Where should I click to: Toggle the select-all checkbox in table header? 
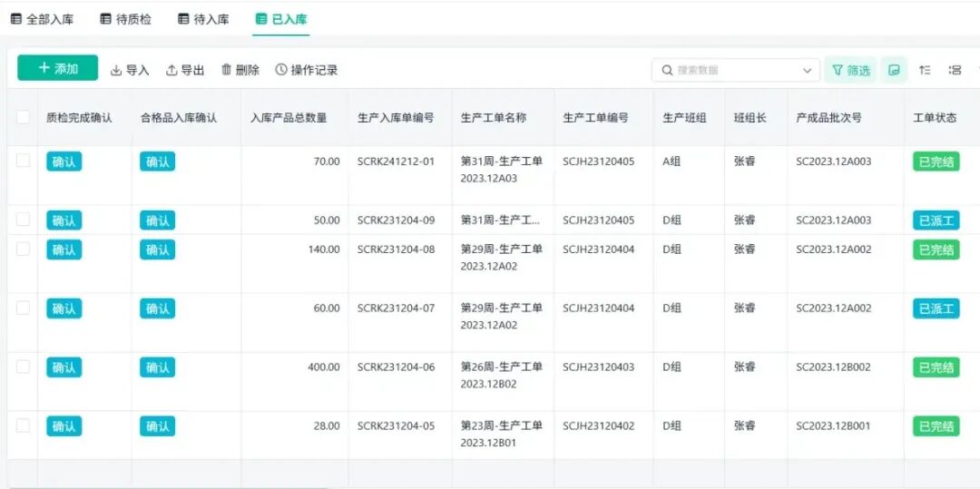[x=23, y=117]
